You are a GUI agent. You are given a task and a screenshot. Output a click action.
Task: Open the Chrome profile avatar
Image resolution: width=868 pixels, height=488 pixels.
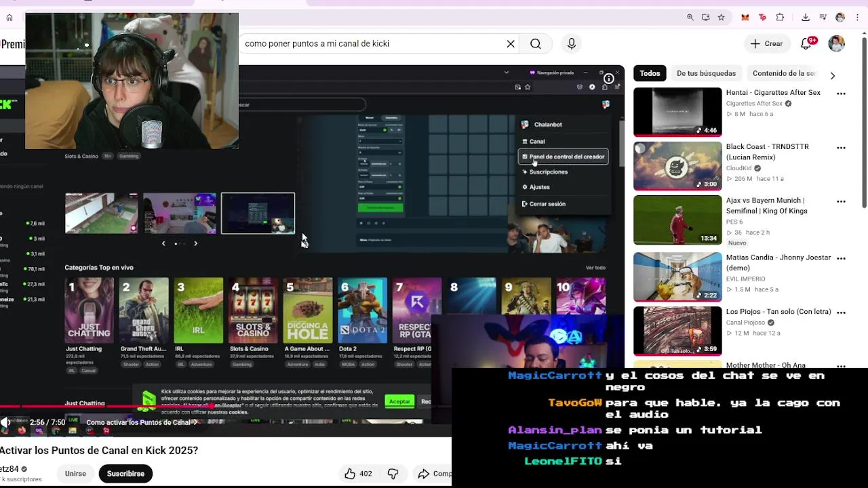(x=840, y=18)
